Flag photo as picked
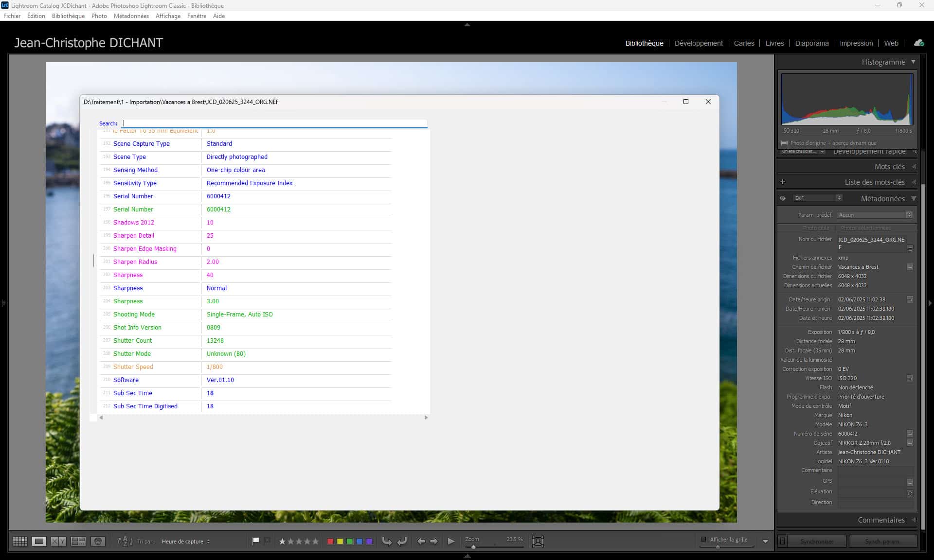Screen dimensions: 934x560 pyautogui.click(x=255, y=541)
